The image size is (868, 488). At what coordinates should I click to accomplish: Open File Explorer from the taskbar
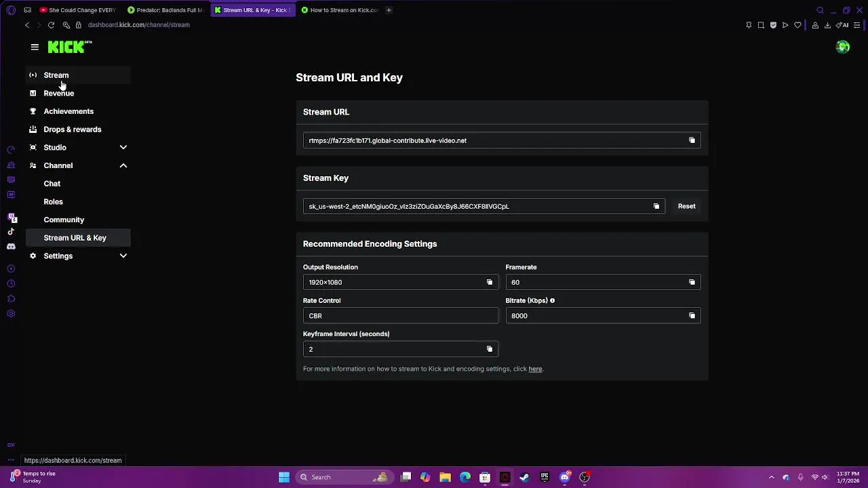coord(445,477)
